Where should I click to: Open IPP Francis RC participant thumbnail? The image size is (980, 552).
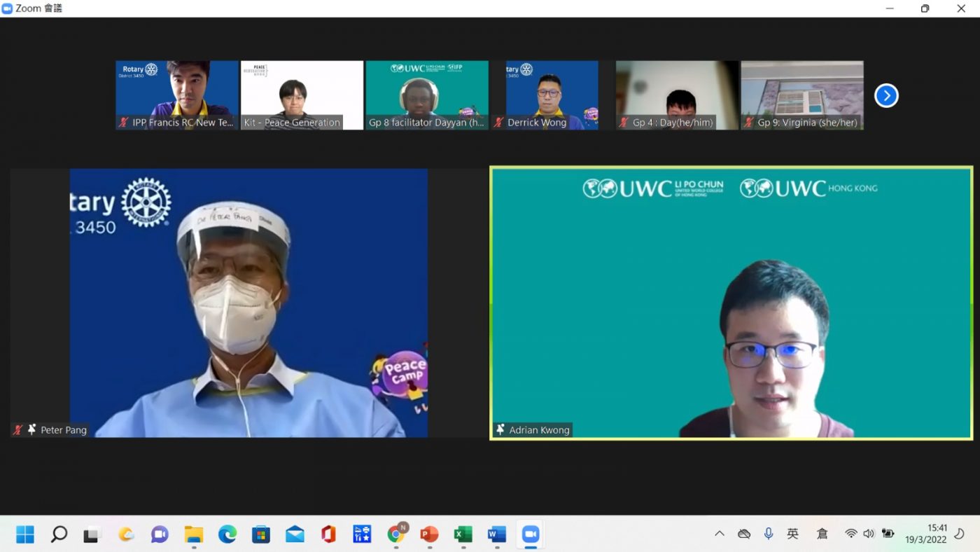177,95
